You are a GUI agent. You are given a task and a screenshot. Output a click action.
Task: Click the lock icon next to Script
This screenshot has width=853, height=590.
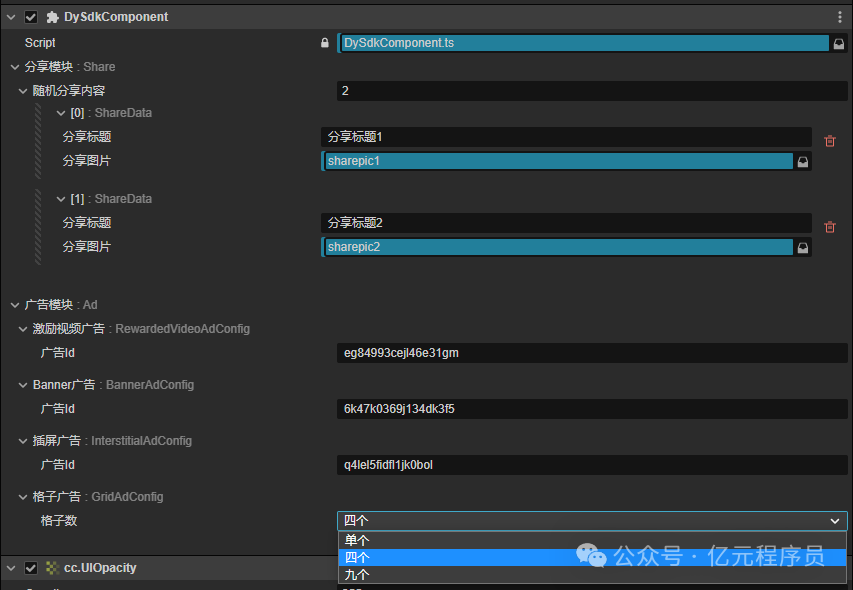tap(325, 43)
